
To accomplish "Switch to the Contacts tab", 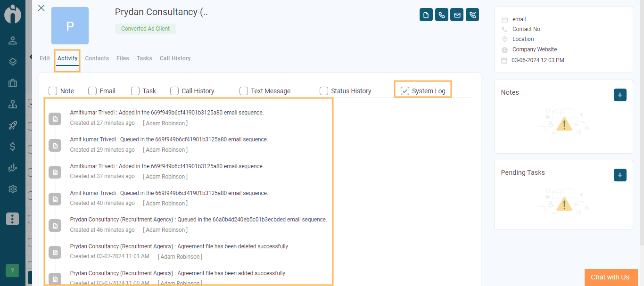I will (x=97, y=58).
